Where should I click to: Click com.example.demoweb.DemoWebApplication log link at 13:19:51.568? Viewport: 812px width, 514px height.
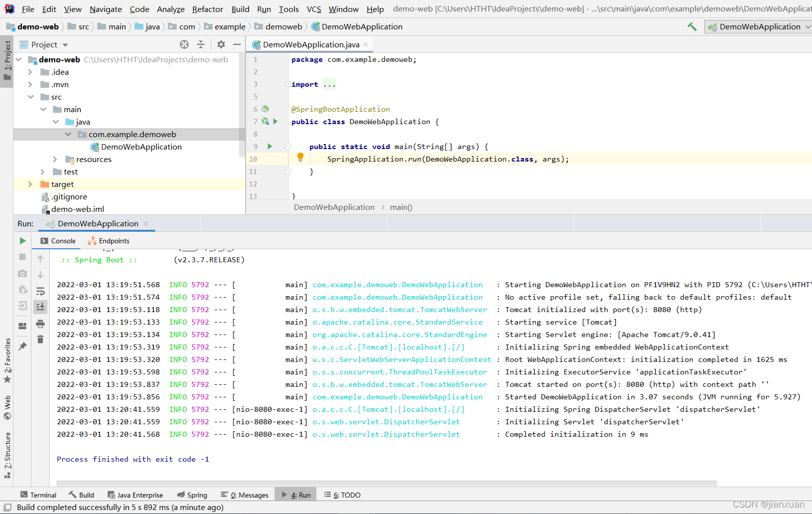[398, 285]
